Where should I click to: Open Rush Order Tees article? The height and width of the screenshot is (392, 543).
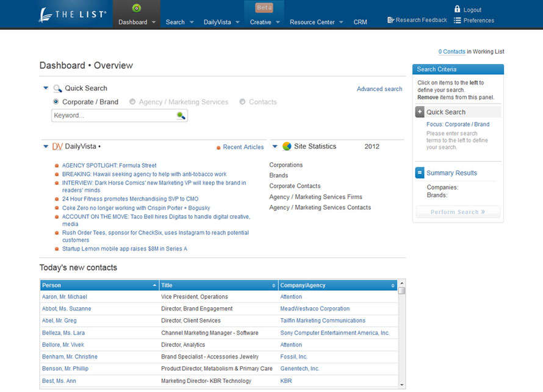(x=156, y=237)
